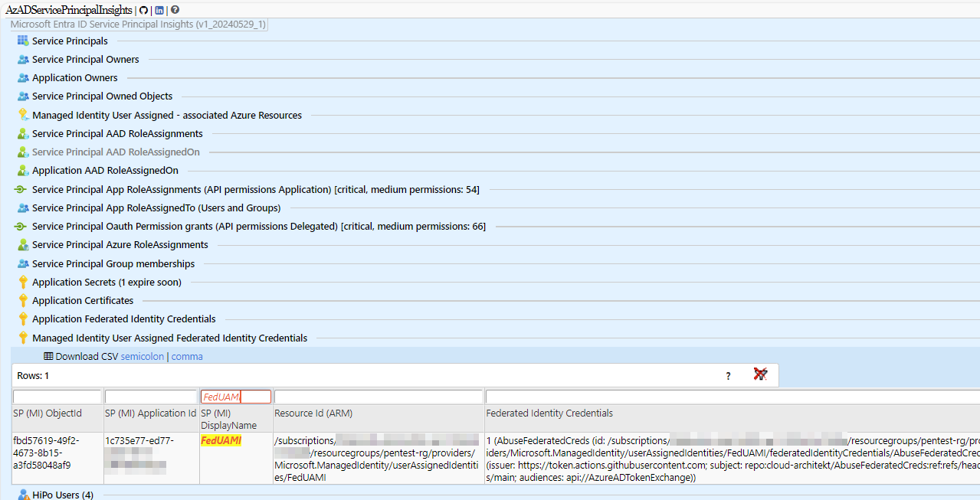Image resolution: width=980 pixels, height=500 pixels.
Task: Click the Service Principal AAD RoleAssignedOn icon
Action: coord(23,152)
